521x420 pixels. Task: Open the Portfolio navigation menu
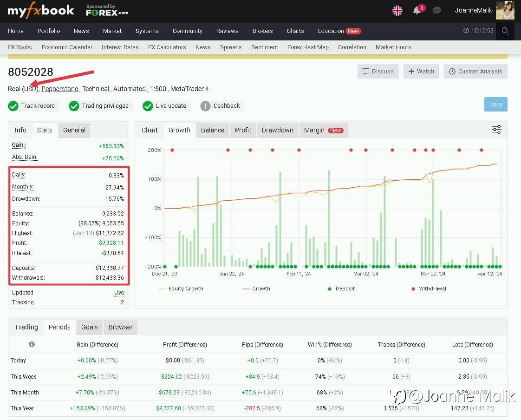click(49, 31)
